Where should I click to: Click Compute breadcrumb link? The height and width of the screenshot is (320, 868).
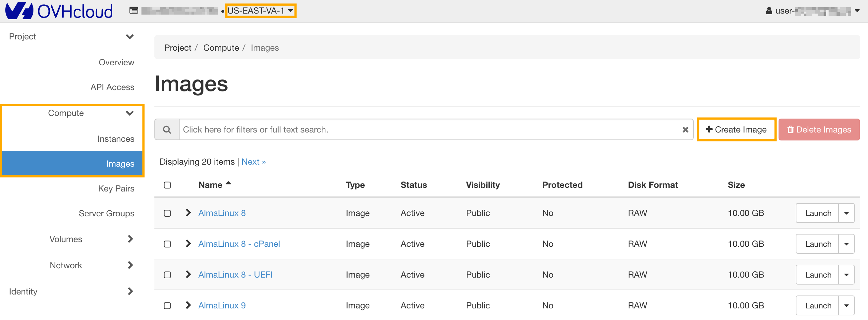click(x=221, y=48)
